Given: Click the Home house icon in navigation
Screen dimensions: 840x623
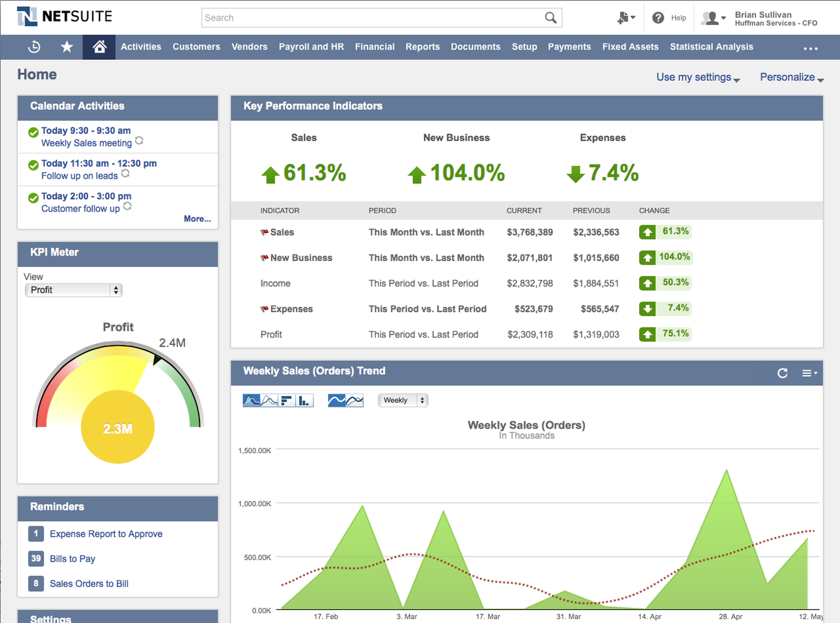Looking at the screenshot, I should pyautogui.click(x=99, y=46).
